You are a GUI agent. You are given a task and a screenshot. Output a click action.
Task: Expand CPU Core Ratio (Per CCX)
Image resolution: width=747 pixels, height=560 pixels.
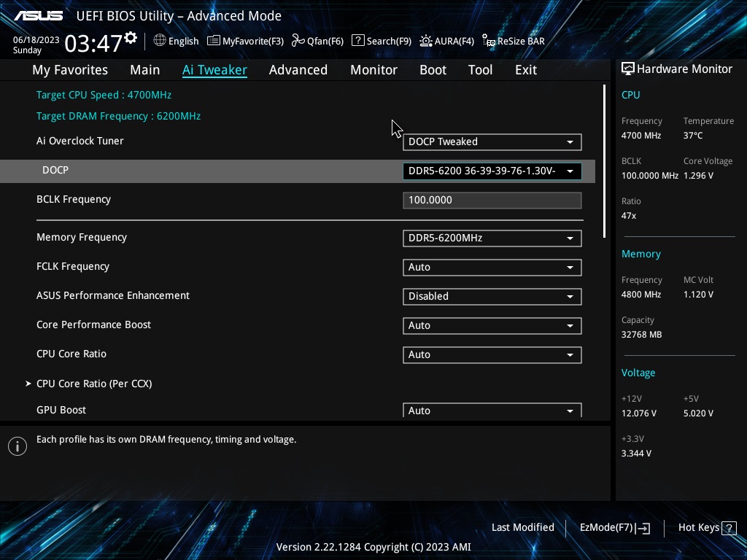click(x=94, y=383)
